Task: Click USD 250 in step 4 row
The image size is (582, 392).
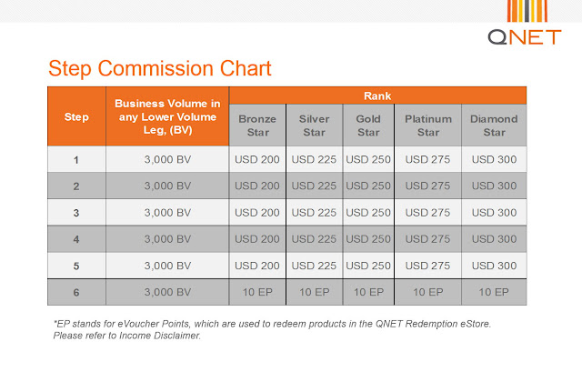Action: [368, 238]
